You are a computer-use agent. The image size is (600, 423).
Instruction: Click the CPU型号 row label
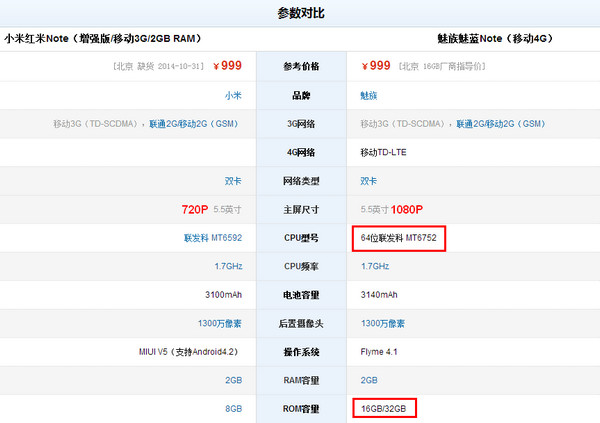point(301,238)
